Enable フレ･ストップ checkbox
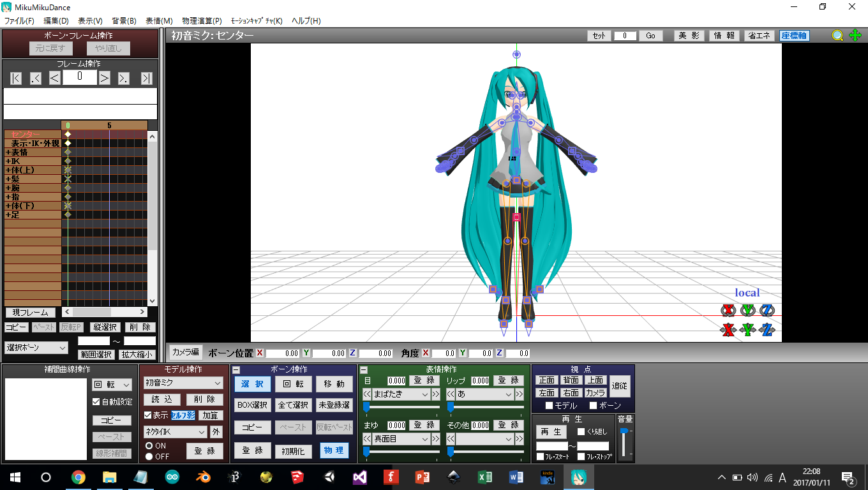The height and width of the screenshot is (490, 868). coord(581,457)
